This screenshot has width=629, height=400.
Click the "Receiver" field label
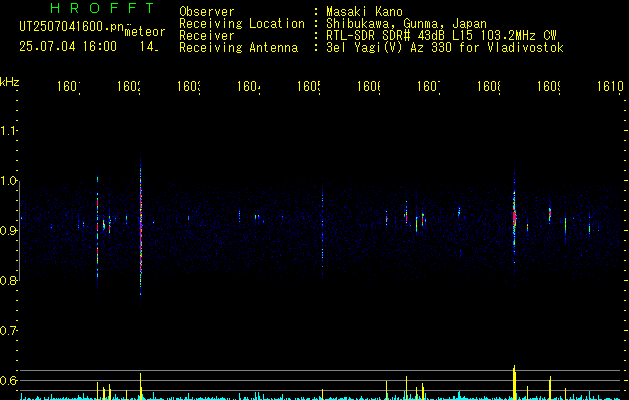[x=207, y=36]
